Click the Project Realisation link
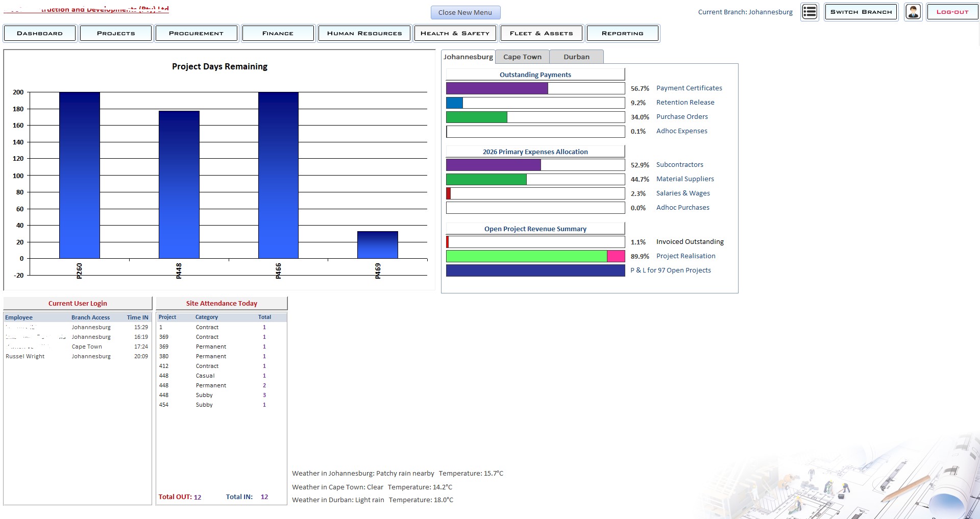 (685, 256)
